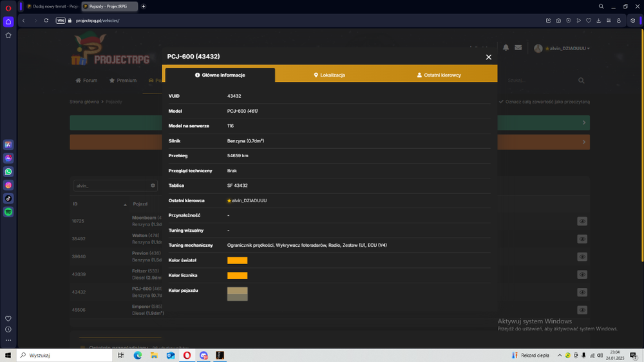Open Messenger in Opera sidebar
644x362 pixels.
click(8, 158)
